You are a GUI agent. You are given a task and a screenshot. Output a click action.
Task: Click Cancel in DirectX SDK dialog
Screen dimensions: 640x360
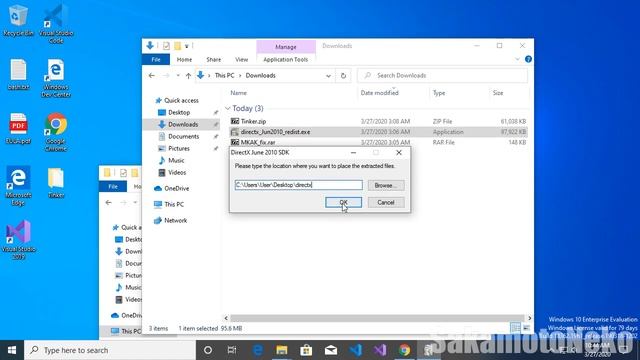click(386, 202)
